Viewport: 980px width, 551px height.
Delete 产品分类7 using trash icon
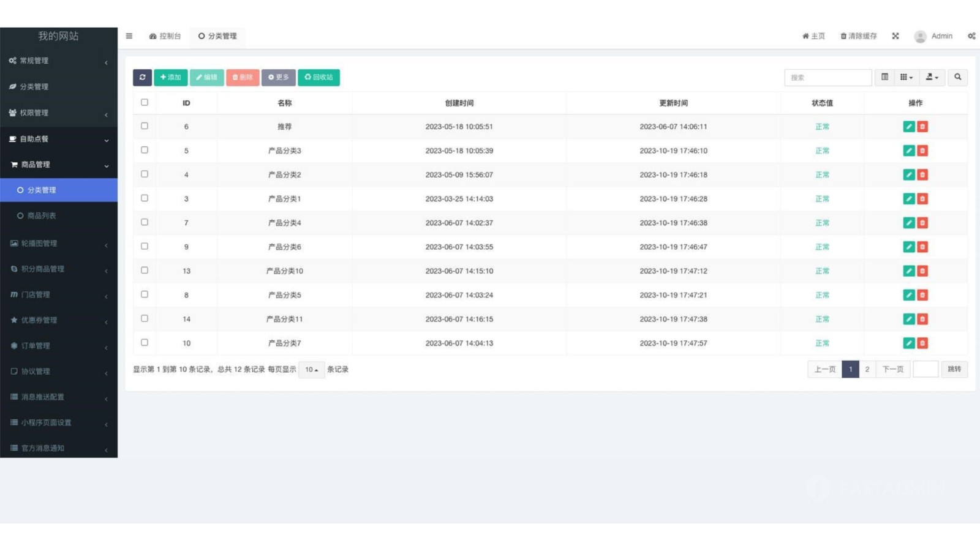(x=922, y=343)
